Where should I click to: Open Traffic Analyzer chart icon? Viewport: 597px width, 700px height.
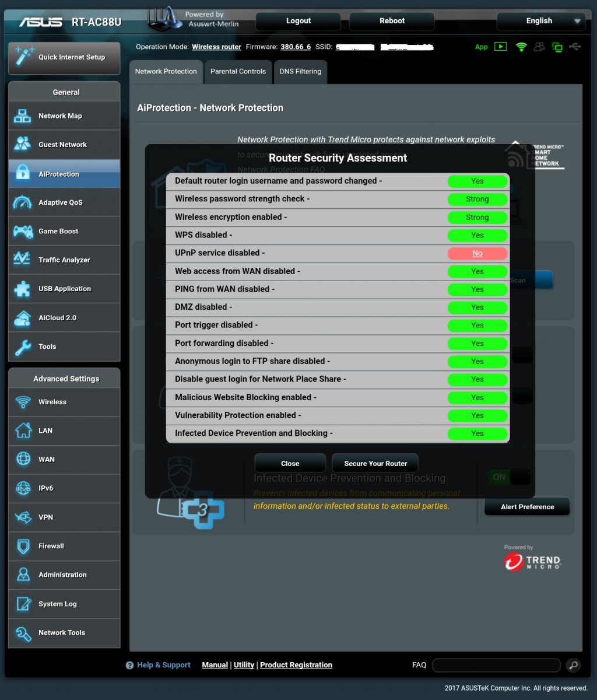coord(23,260)
